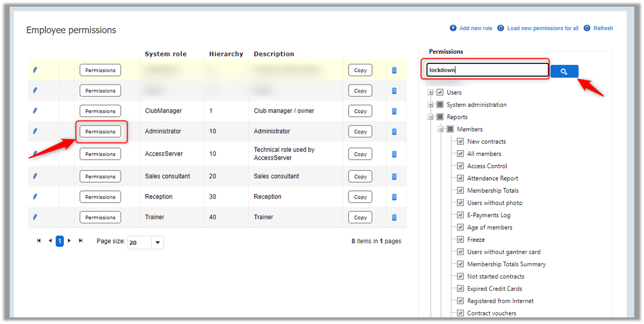Delete the Trainer role via trash icon
This screenshot has height=324, width=644.
pyautogui.click(x=394, y=217)
